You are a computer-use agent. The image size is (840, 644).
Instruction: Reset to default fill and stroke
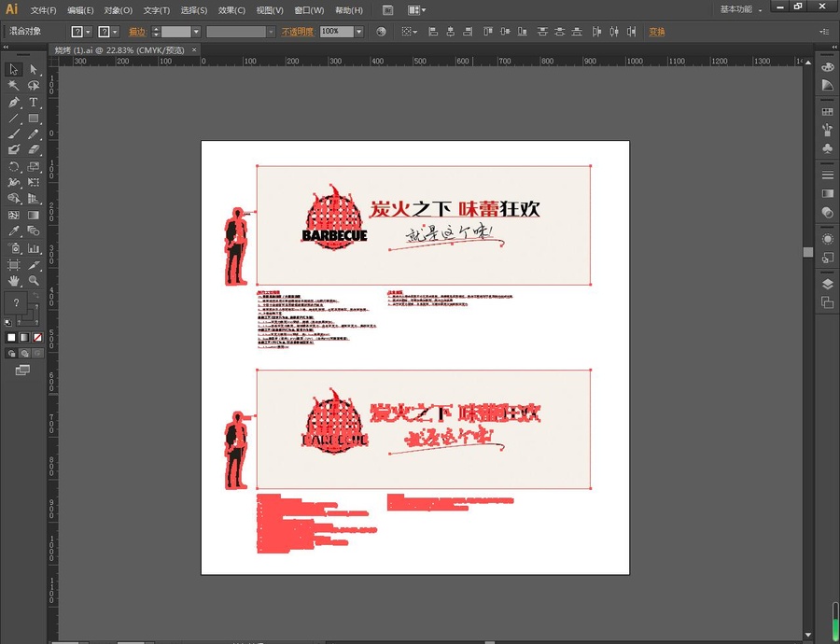point(8,323)
